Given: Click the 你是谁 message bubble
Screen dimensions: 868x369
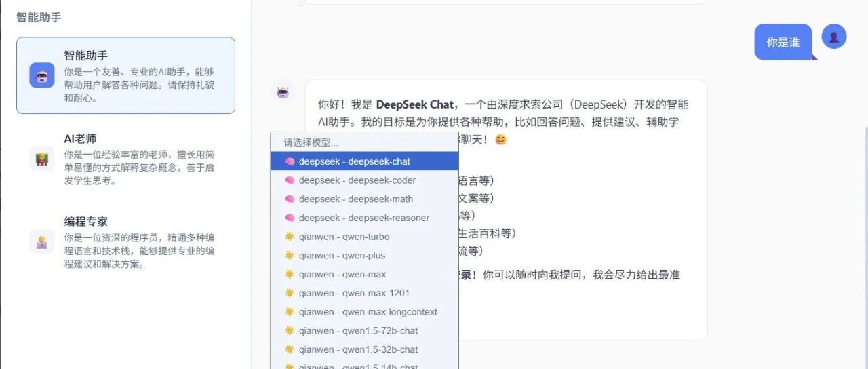Looking at the screenshot, I should coord(783,42).
